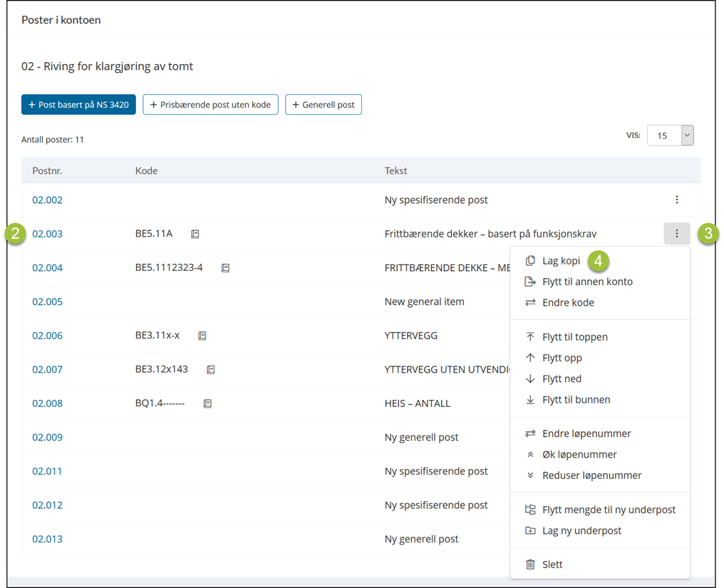Click code cell BE5.11A
The image size is (724, 588).
(154, 234)
